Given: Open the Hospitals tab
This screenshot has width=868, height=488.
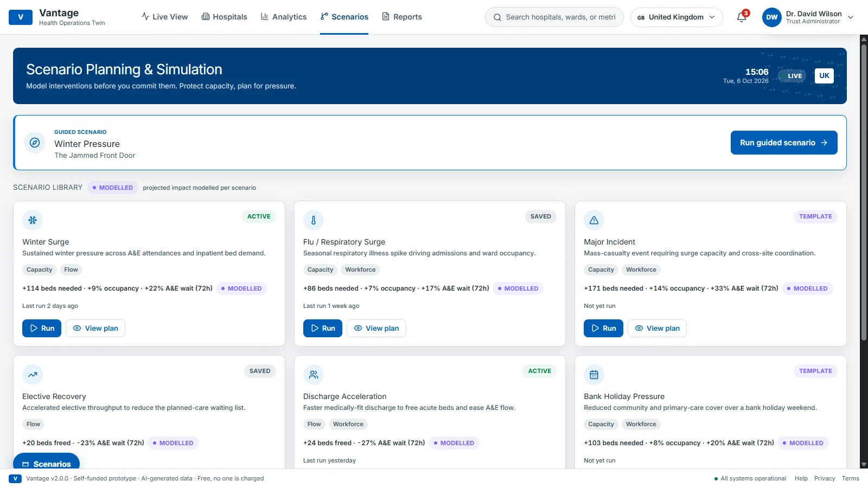Looking at the screenshot, I should pos(225,17).
